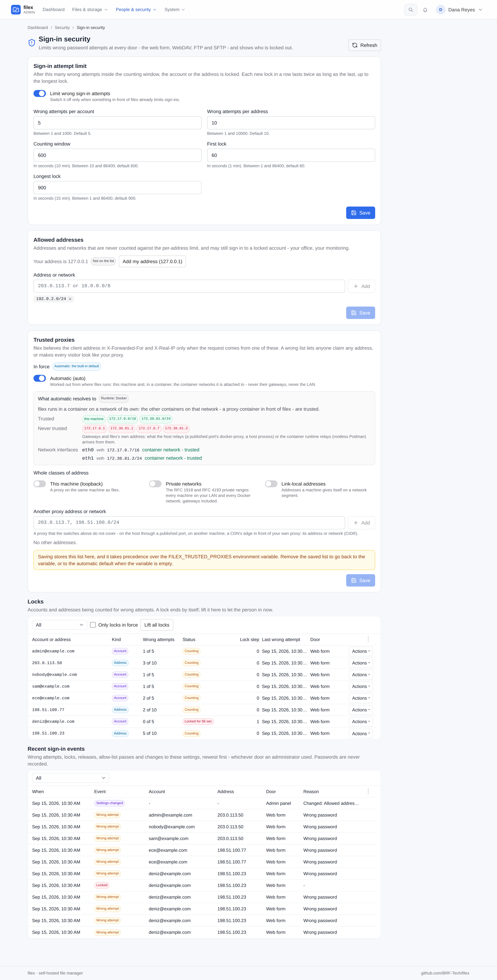Click the Changed: Allowed addres… reason cell
The width and height of the screenshot is (497, 980).
[x=331, y=803]
